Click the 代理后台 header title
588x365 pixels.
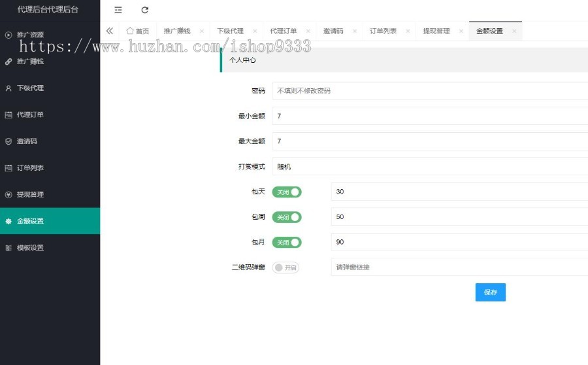[x=48, y=10]
